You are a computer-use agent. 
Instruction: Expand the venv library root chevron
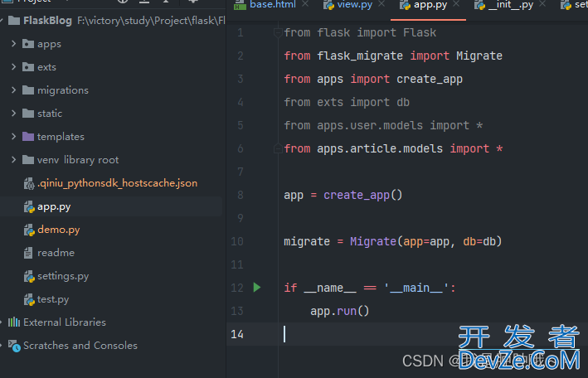(x=14, y=160)
